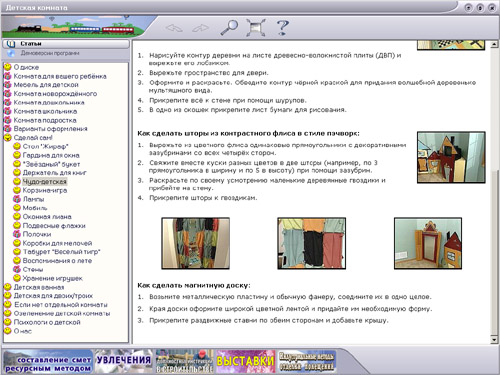Click smiley icon beside О нас

7,331
